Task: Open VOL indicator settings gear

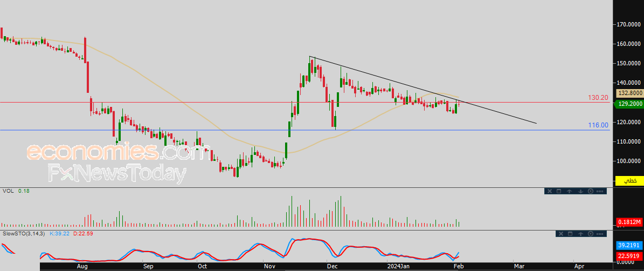Action: [x=591, y=191]
